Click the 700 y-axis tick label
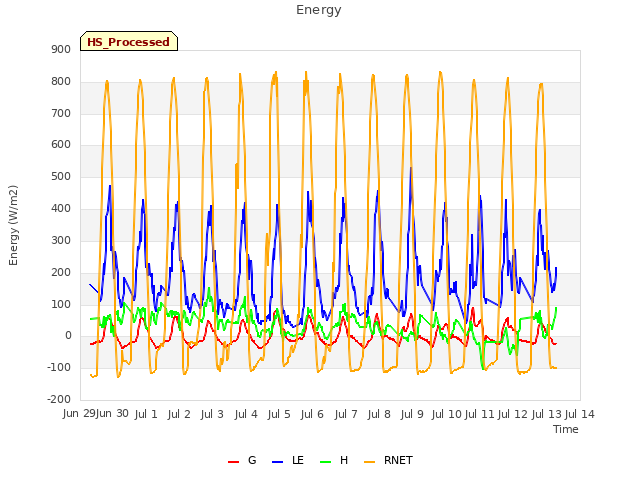The height and width of the screenshot is (480, 640). (x=61, y=113)
